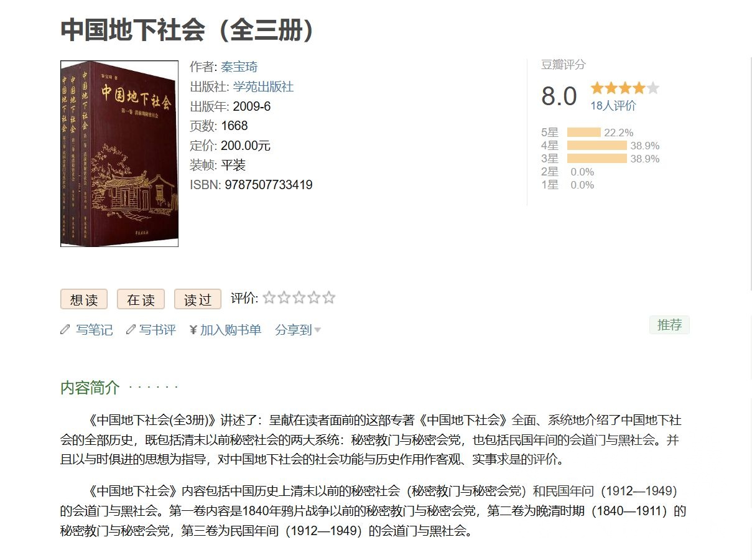Viewport: 752px width, 560px height.
Task: Click the 写书评 link
Action: click(157, 330)
